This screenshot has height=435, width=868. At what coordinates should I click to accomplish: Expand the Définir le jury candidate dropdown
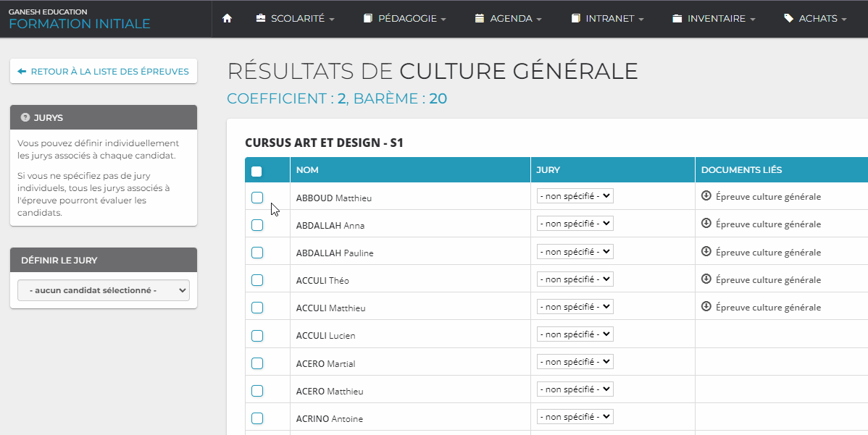[104, 290]
